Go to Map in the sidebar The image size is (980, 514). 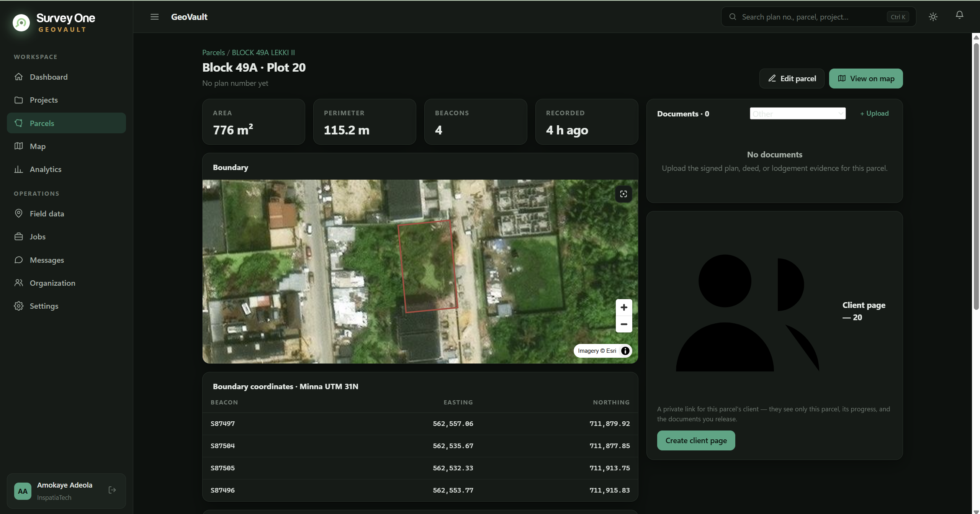click(x=66, y=146)
